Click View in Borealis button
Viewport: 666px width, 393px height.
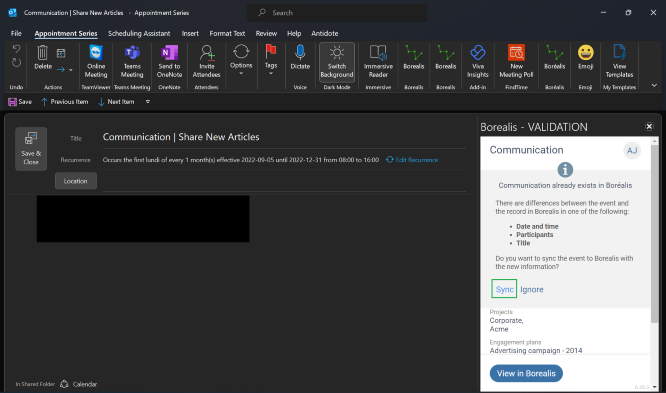tap(526, 373)
